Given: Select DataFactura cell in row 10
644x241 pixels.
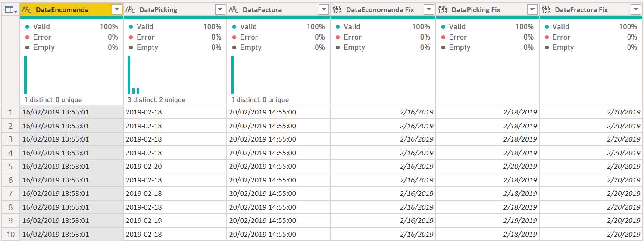Looking at the screenshot, I should 278,234.
